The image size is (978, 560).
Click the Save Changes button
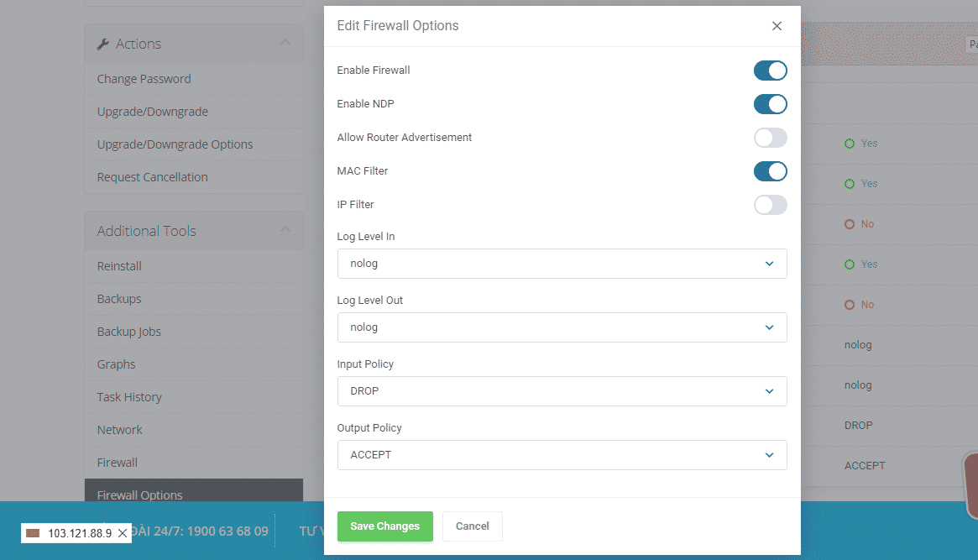coord(384,526)
